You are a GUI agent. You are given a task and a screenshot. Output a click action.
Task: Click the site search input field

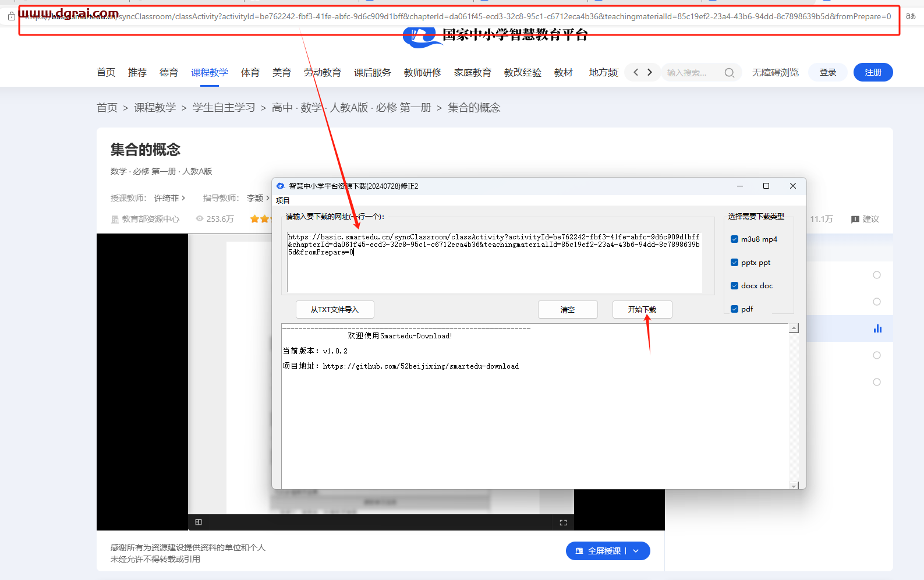click(693, 73)
